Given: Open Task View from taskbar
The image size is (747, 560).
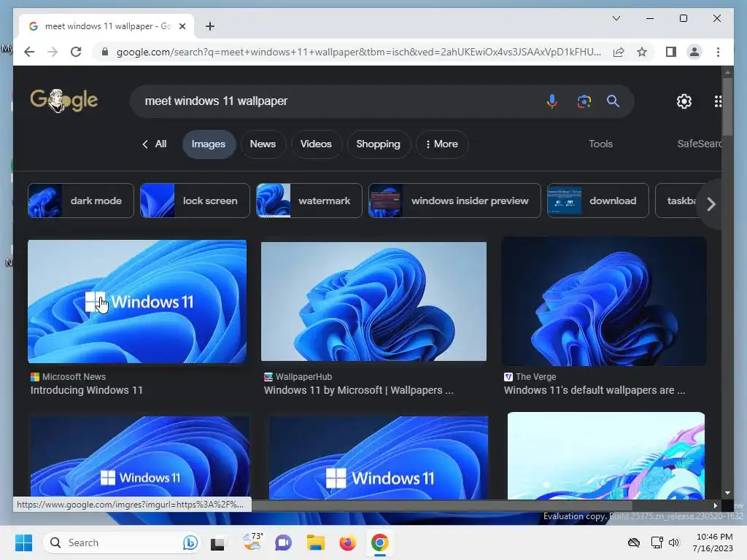Looking at the screenshot, I should 217,542.
